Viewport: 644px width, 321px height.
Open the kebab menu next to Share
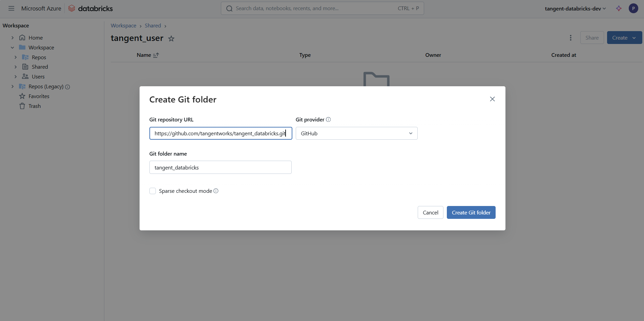[570, 38]
